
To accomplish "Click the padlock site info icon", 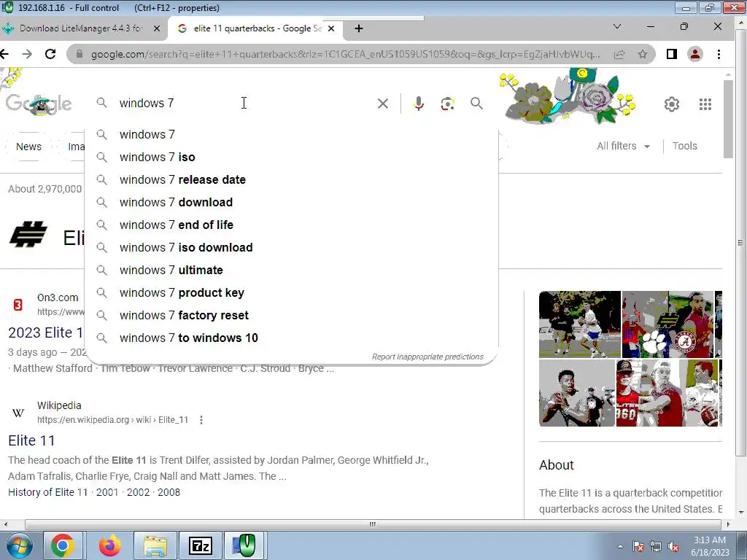I will [x=79, y=54].
